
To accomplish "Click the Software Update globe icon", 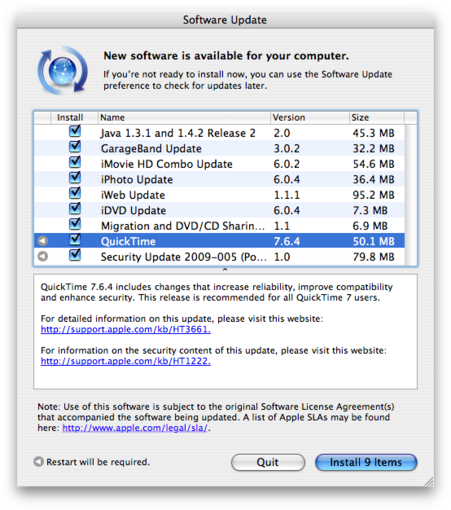I will tap(63, 71).
